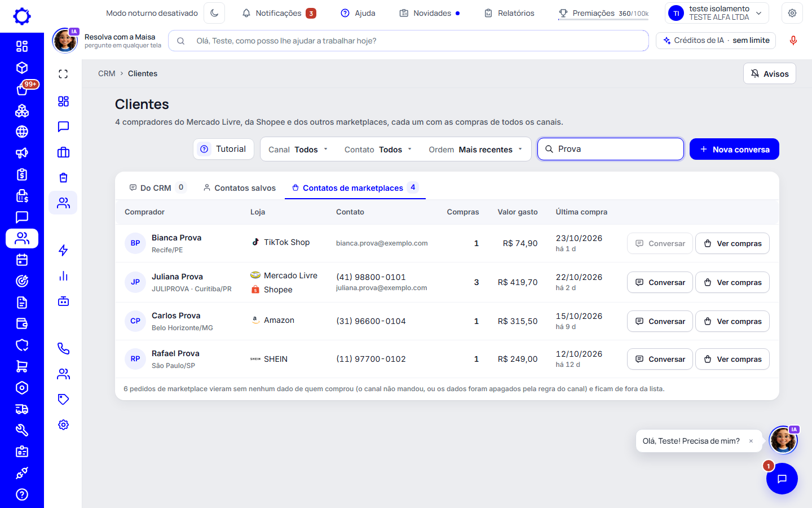Open the wrench tools icon in blue sidebar
This screenshot has height=508, width=812.
[x=22, y=430]
